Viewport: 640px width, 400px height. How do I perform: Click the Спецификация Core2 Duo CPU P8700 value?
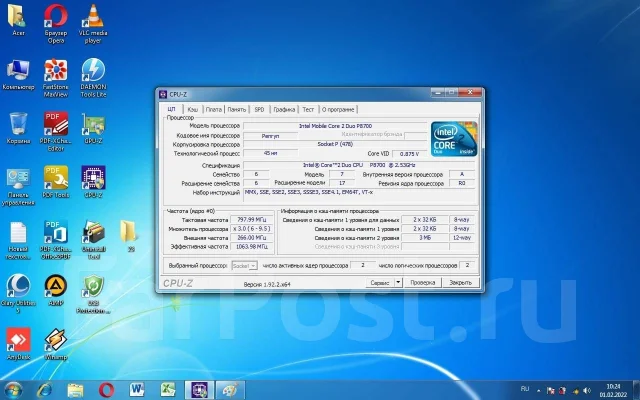tap(359, 165)
